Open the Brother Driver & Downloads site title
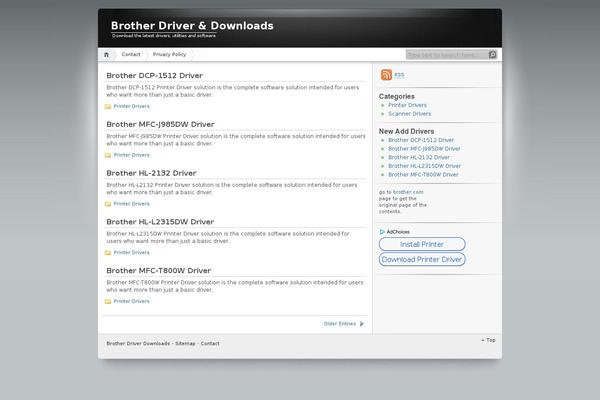 [192, 26]
